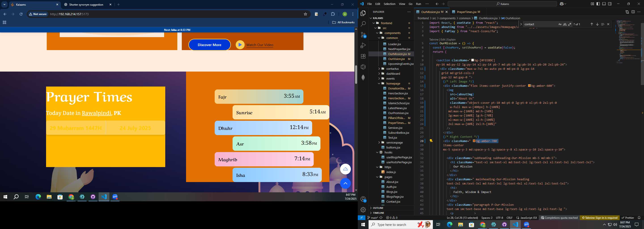644x229 pixels.
Task: Close the find widget
Action: coord(608,24)
